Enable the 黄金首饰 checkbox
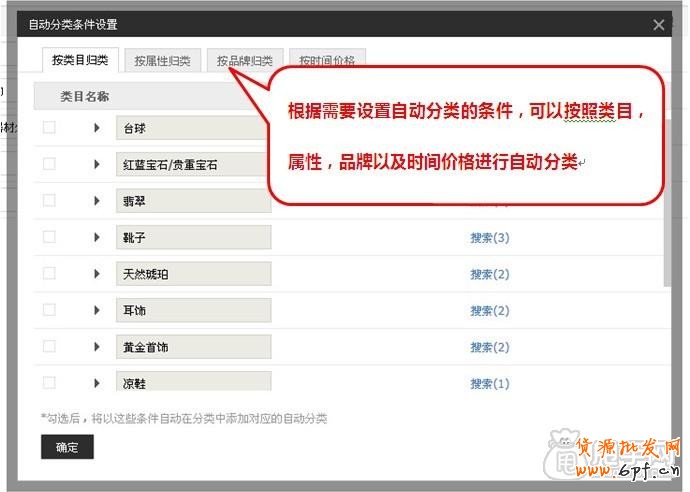The image size is (690, 492). [x=49, y=347]
